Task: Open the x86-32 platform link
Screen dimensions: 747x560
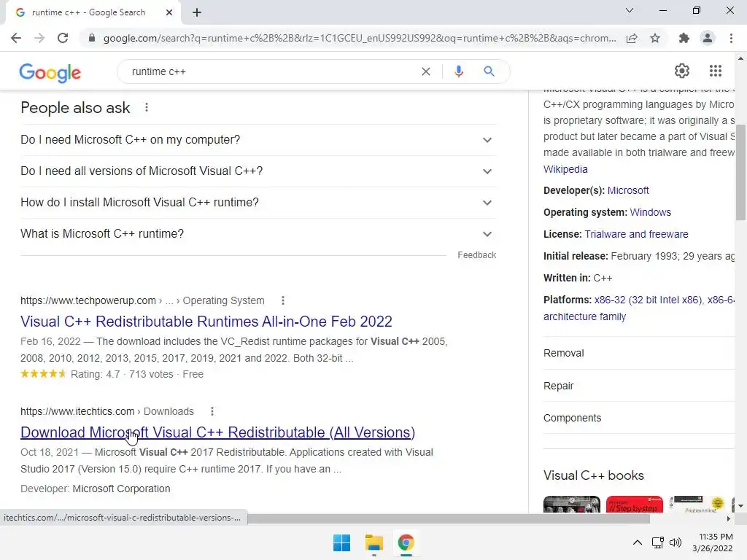Action: pos(648,300)
